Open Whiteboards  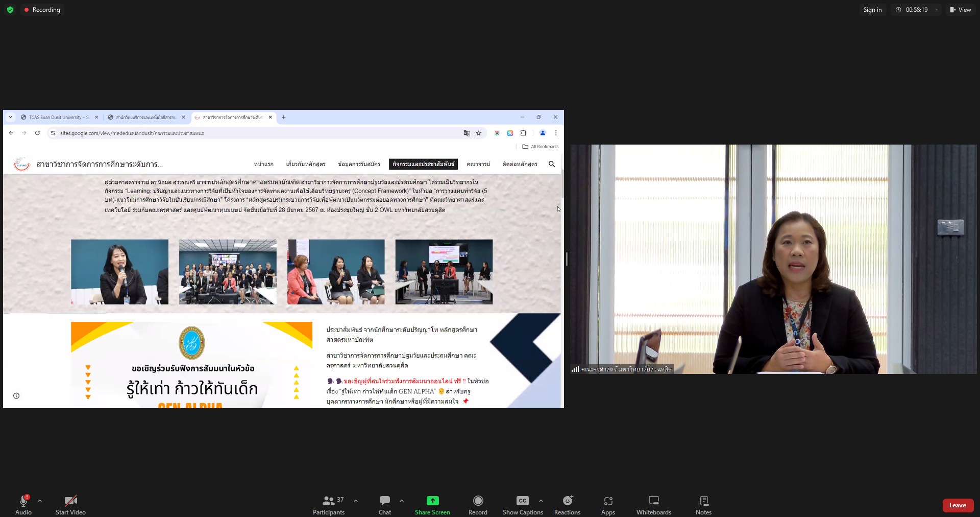(x=654, y=505)
